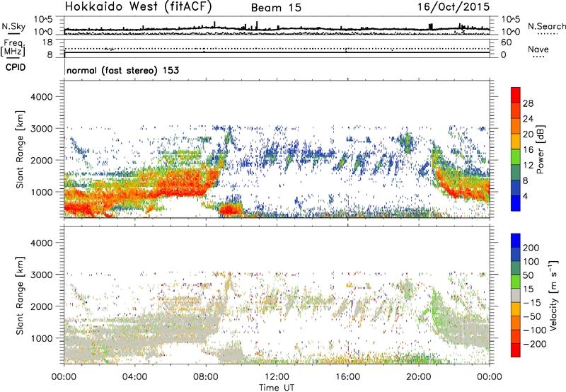The width and height of the screenshot is (566, 392).
Task: Click the left '10^5' noise axis label
Action: pos(43,20)
